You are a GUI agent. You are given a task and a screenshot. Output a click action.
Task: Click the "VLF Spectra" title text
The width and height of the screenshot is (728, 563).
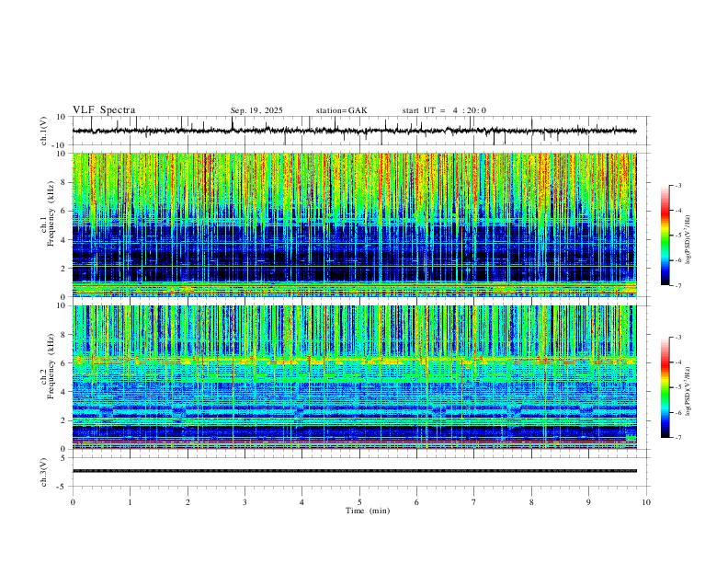(x=104, y=110)
